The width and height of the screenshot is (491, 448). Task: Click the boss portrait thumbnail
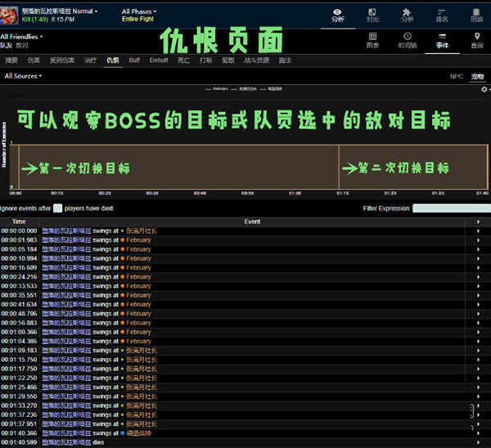coord(9,16)
